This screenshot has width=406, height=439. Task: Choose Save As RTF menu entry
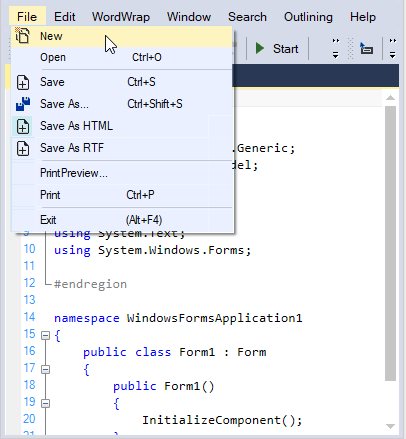(122, 148)
